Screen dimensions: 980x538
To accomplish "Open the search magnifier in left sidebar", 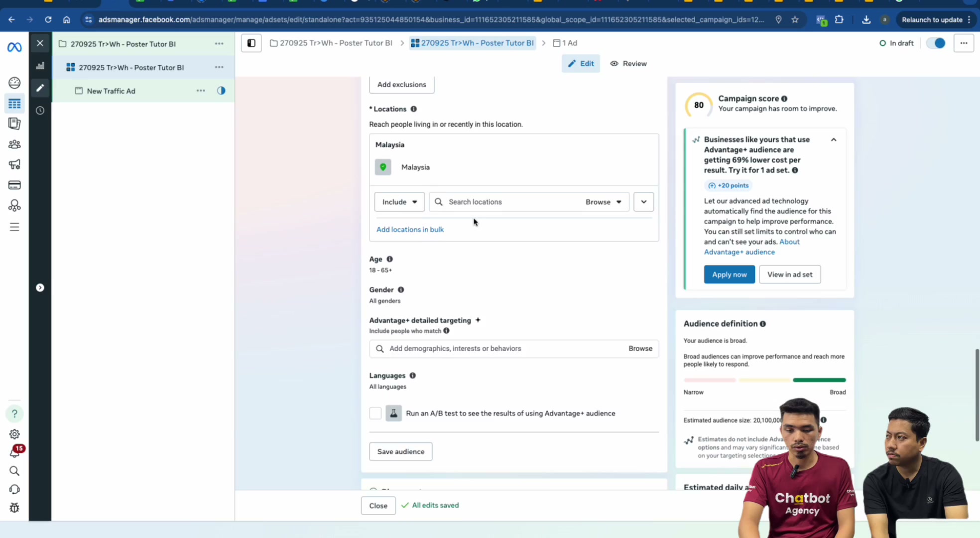I will click(14, 471).
